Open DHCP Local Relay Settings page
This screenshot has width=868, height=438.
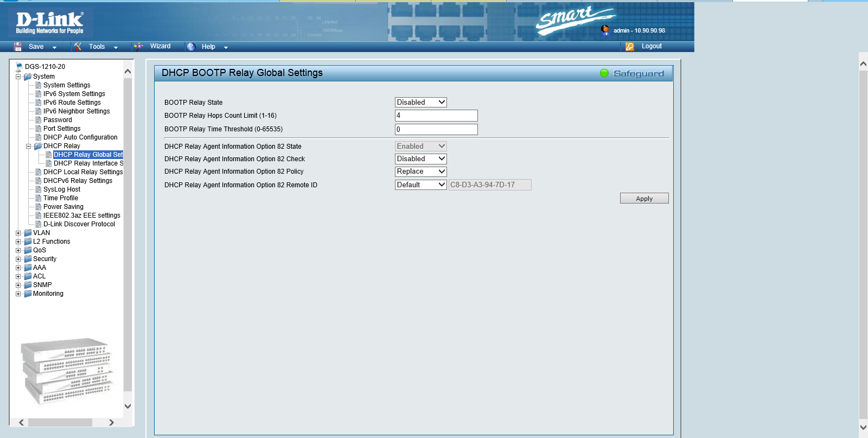point(83,172)
